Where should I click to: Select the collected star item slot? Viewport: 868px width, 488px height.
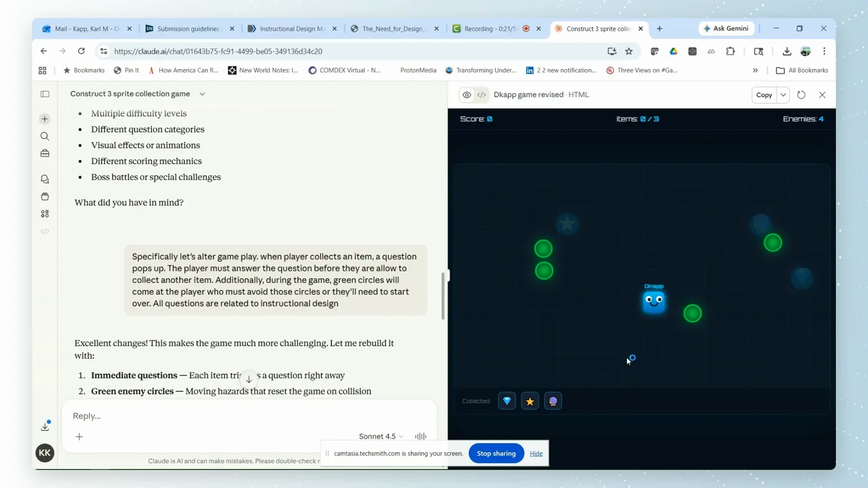(530, 401)
